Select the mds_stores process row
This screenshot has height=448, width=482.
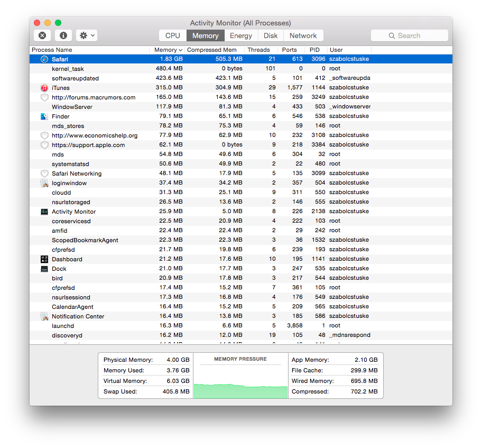(241, 126)
